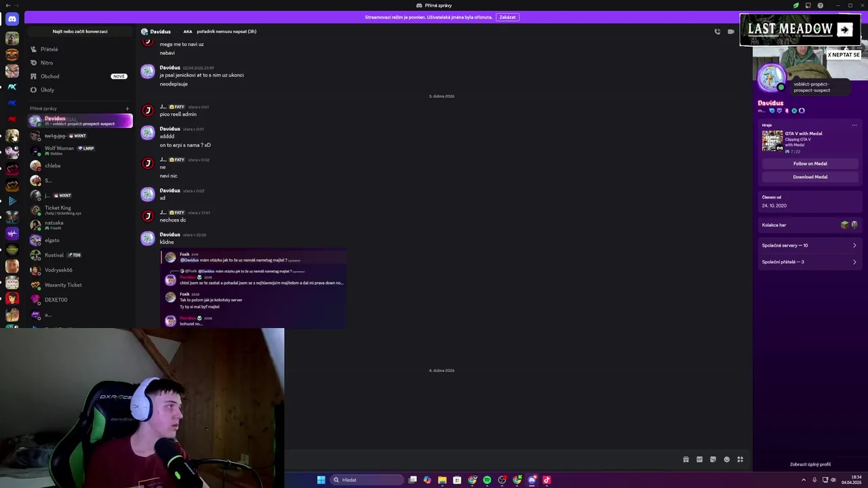This screenshot has height=488, width=868.
Task: Open the red NK server icon
Action: pyautogui.click(x=12, y=119)
